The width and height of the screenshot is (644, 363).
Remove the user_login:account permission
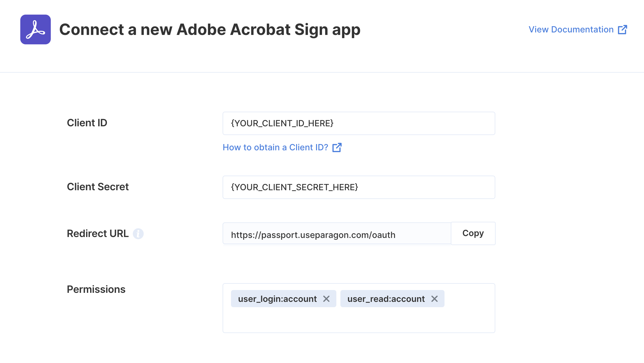tap(326, 299)
